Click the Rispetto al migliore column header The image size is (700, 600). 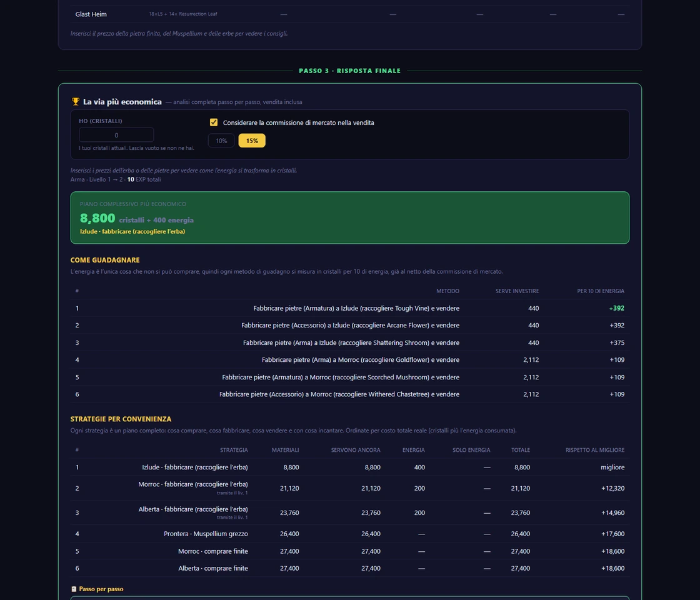[594, 450]
